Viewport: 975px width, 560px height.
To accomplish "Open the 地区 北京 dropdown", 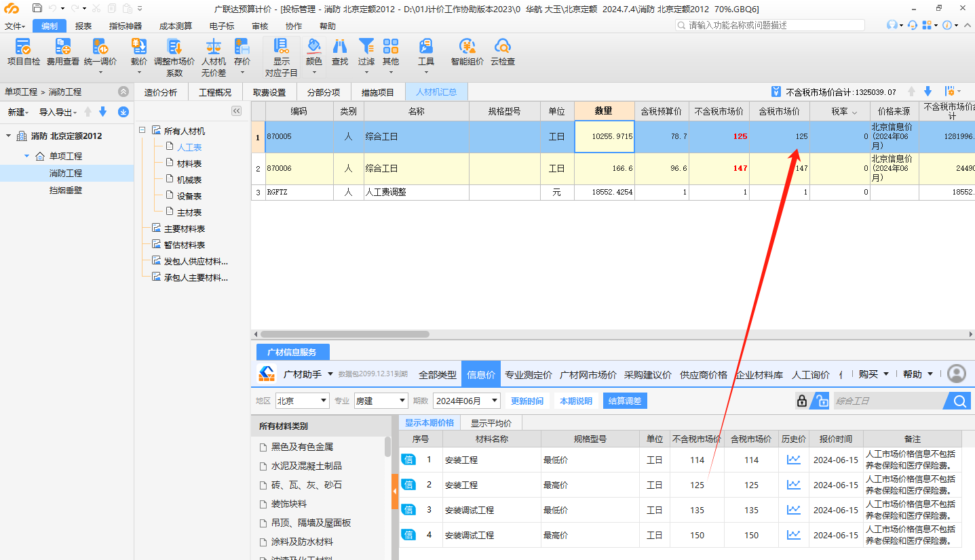I will pyautogui.click(x=302, y=401).
